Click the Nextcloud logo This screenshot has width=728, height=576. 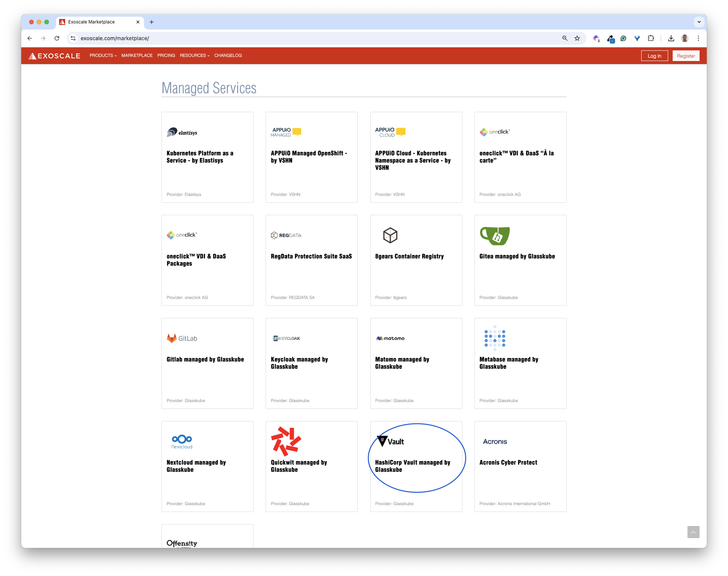(x=182, y=441)
